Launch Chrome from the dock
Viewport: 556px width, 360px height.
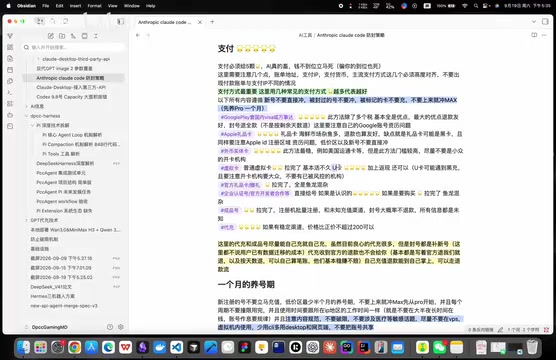[x=74, y=347]
